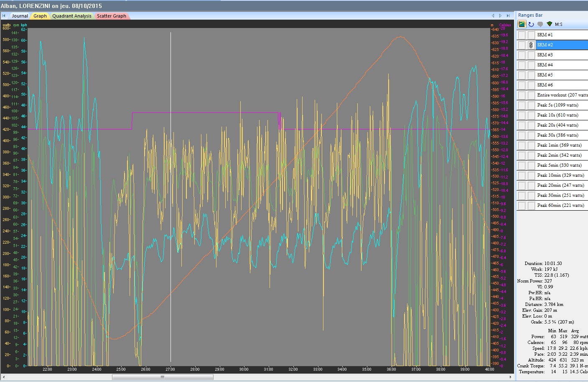Viewport: 588px width, 382px height.
Task: Select the Peak 20min (247 watts) range
Action: (562, 186)
